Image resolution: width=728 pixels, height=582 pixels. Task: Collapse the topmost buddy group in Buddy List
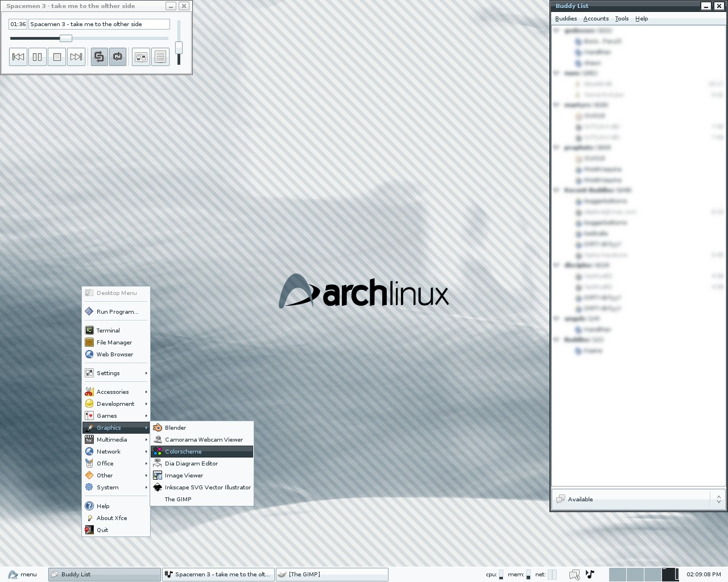tap(557, 30)
